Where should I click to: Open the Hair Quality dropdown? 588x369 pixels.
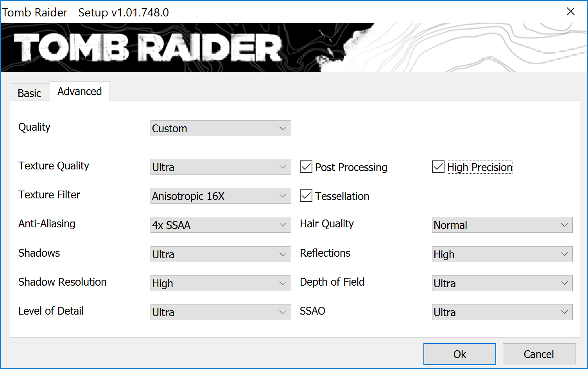tap(502, 225)
